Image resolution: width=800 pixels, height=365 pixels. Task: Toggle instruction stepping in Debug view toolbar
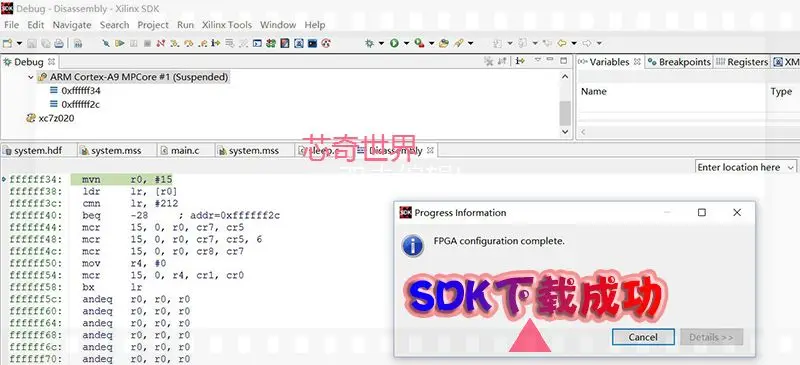(519, 61)
